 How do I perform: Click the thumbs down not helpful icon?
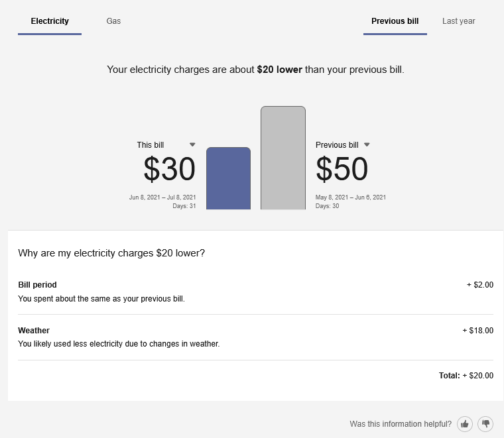(486, 424)
